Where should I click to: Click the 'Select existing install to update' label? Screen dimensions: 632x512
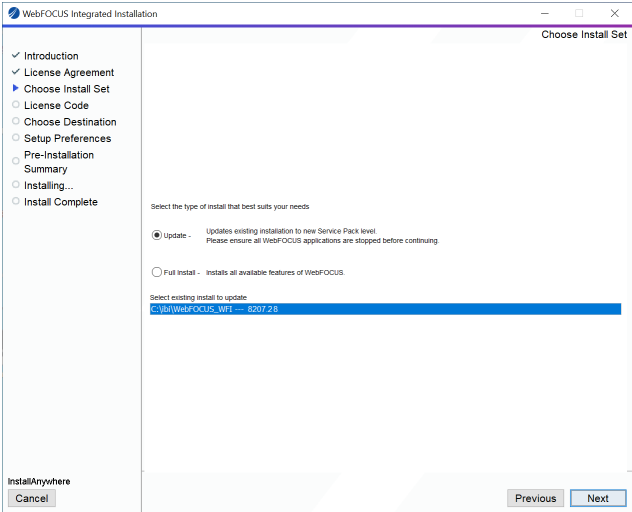coord(198,298)
